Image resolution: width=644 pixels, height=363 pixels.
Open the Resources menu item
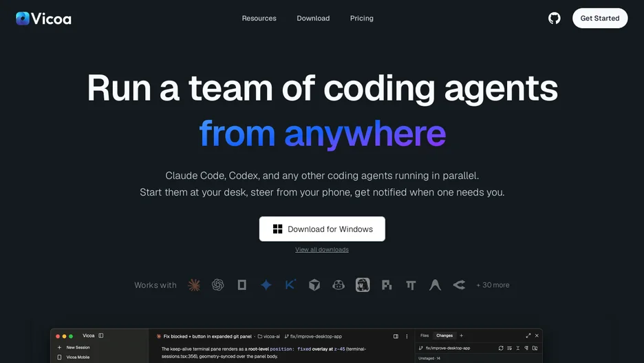click(259, 18)
